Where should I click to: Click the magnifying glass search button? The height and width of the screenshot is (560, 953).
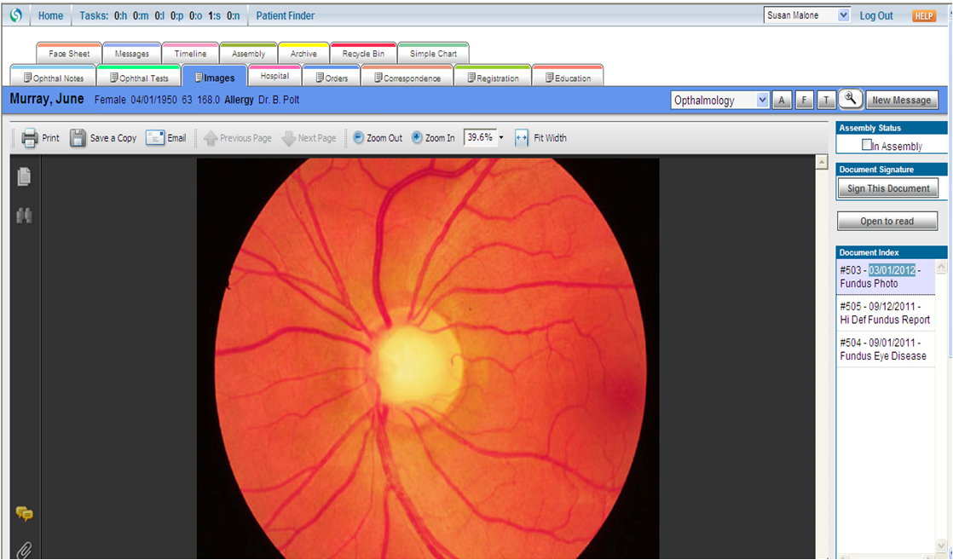point(850,100)
